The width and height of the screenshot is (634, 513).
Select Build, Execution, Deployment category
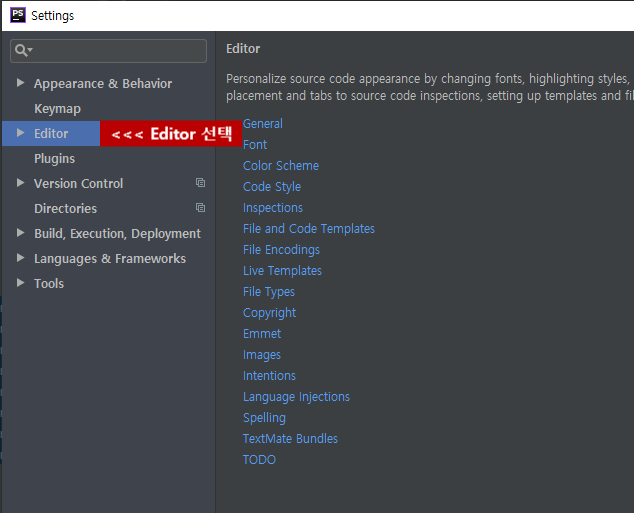(117, 234)
